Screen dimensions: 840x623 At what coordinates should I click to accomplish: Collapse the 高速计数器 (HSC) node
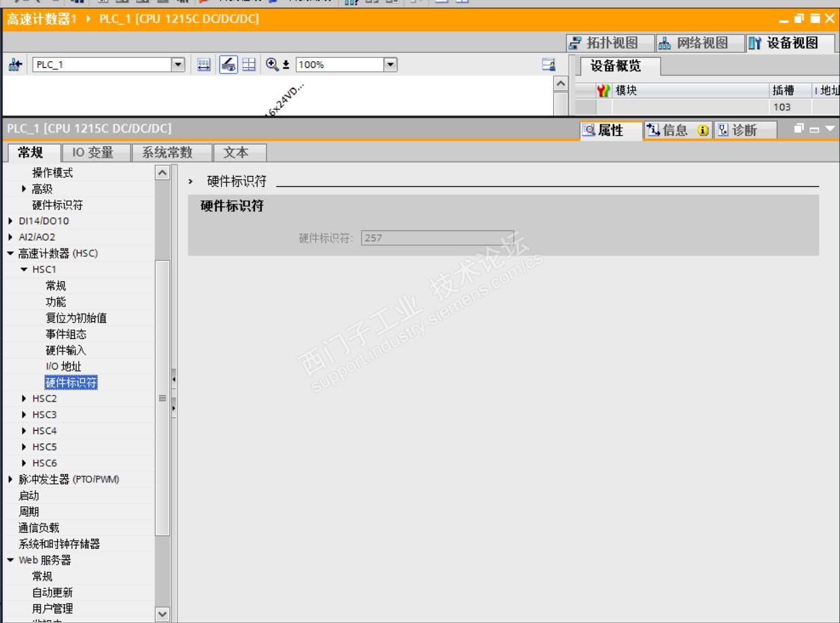pos(10,253)
